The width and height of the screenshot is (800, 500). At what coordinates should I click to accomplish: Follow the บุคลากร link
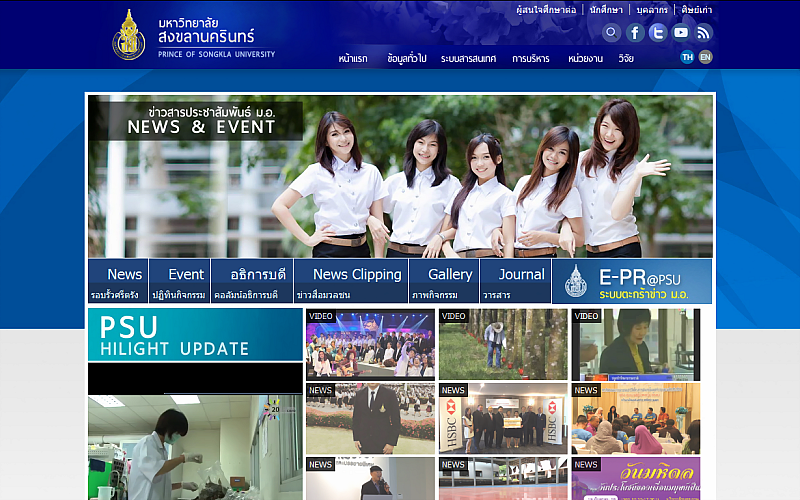(652, 10)
